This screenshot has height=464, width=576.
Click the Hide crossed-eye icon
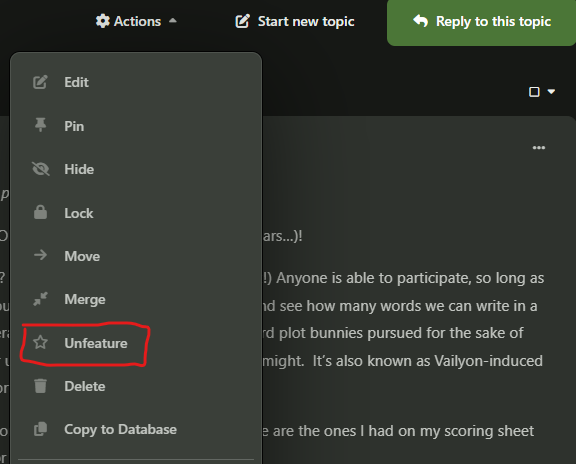[40, 169]
